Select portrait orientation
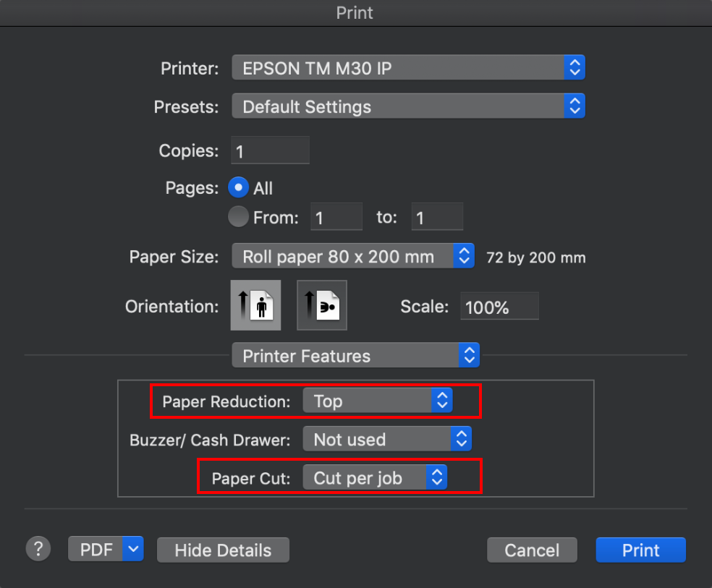Screen dimensions: 712x588 point(255,304)
